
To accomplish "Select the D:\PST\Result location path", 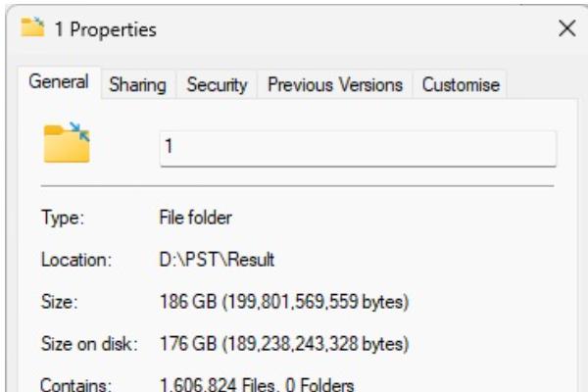I will coord(217,261).
